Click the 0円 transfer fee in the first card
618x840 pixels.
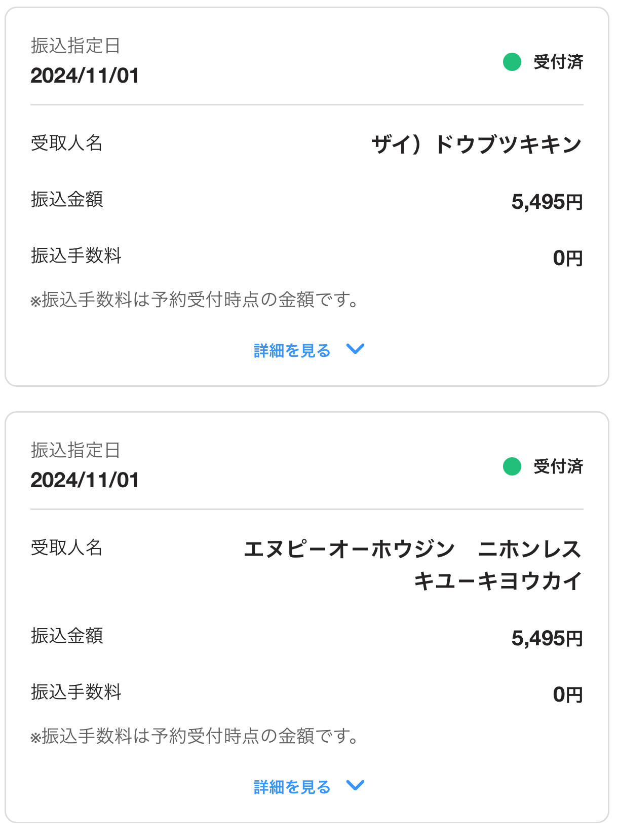click(x=567, y=258)
